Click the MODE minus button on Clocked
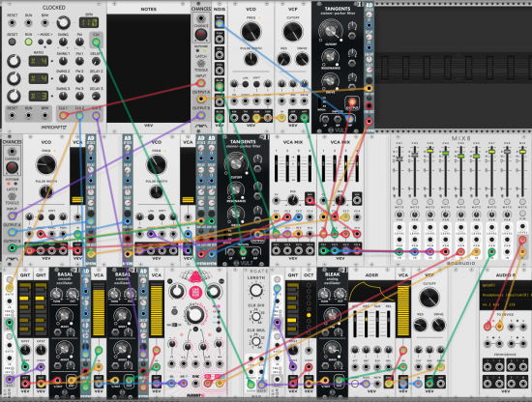The image size is (532, 402). 41,42
